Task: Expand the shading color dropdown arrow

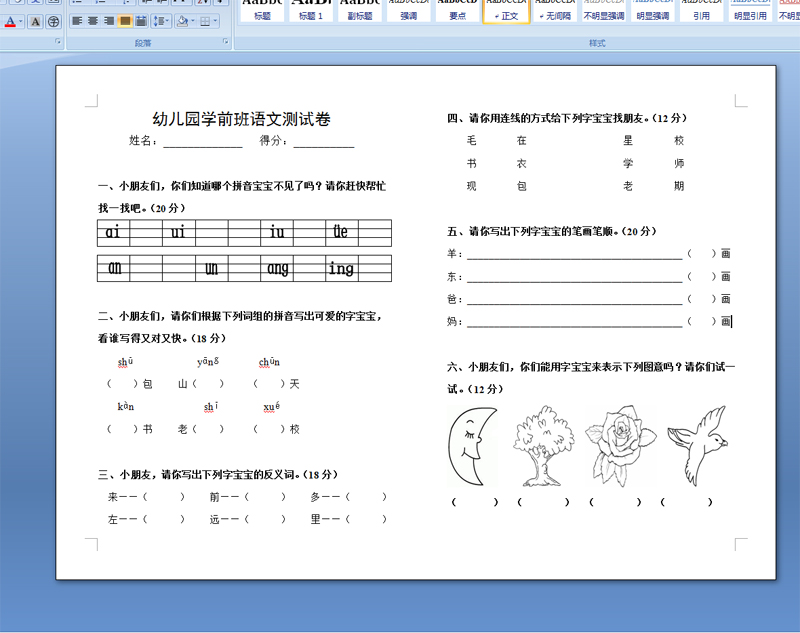Action: pyautogui.click(x=193, y=21)
